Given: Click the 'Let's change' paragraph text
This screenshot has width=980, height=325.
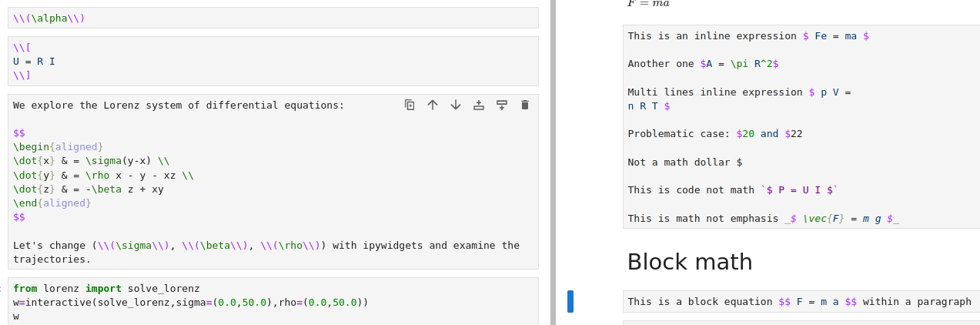Looking at the screenshot, I should [266, 253].
